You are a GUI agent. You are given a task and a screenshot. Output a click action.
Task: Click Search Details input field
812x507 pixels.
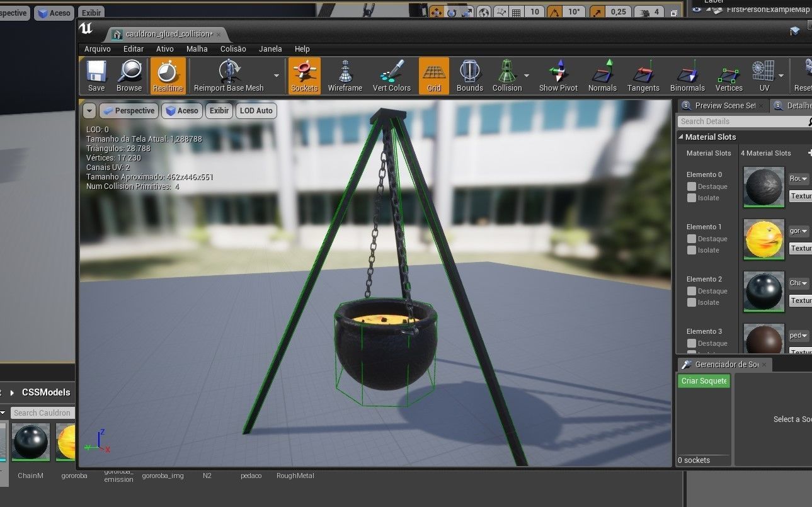tap(743, 122)
